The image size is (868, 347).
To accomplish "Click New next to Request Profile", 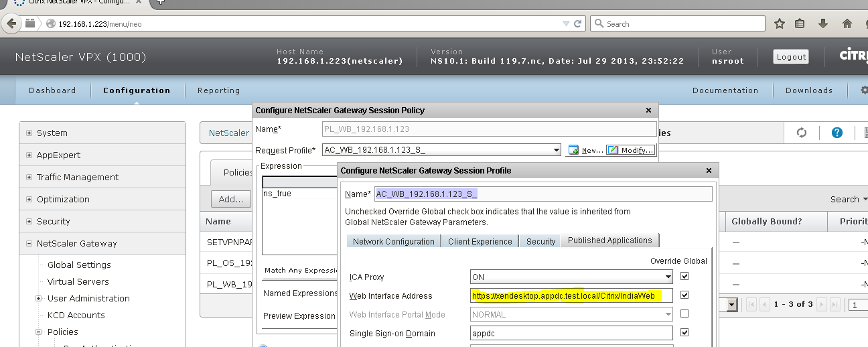I will click(x=586, y=150).
